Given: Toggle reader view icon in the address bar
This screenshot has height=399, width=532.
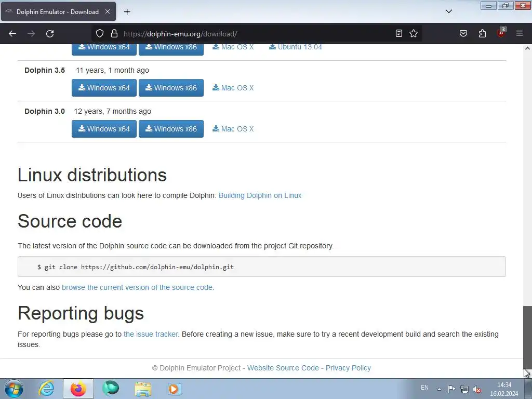Looking at the screenshot, I should click(x=399, y=33).
